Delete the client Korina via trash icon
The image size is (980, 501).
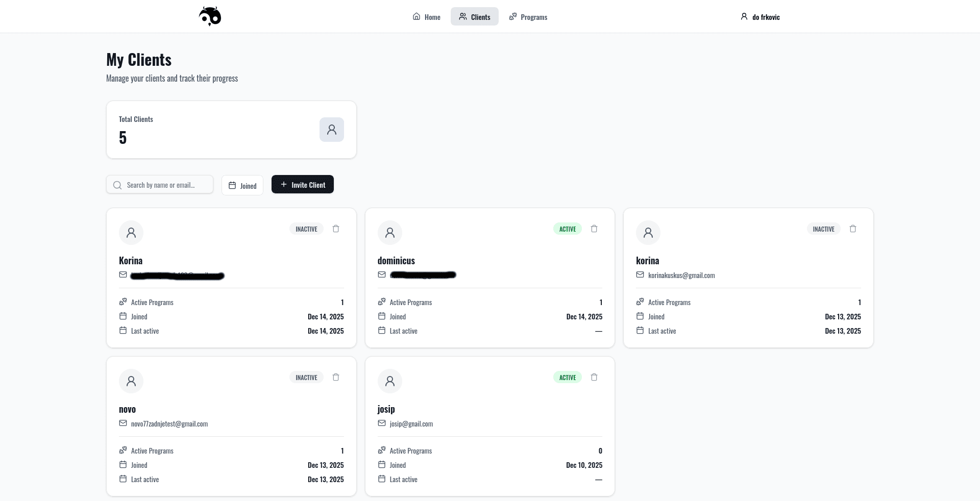tap(335, 229)
